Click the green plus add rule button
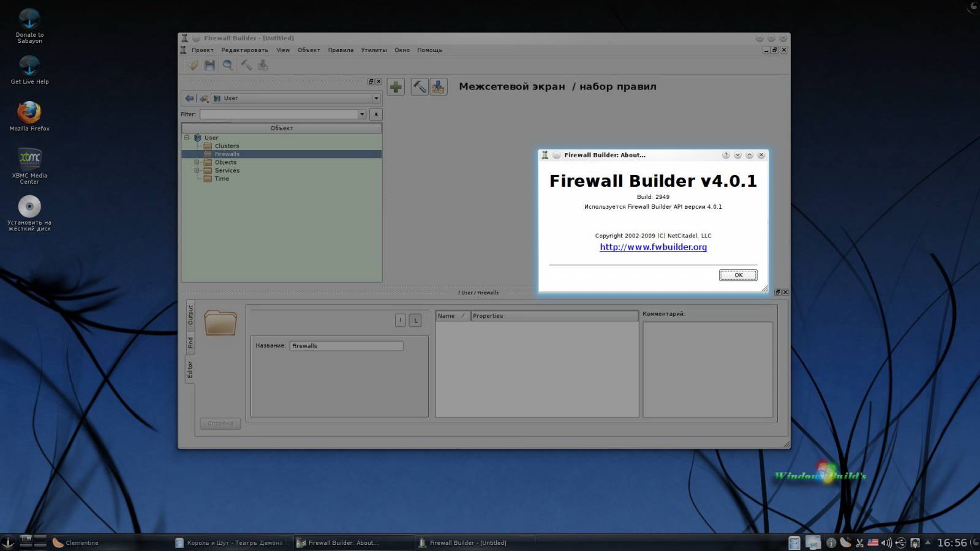Viewport: 980px width, 551px height. 396,87
